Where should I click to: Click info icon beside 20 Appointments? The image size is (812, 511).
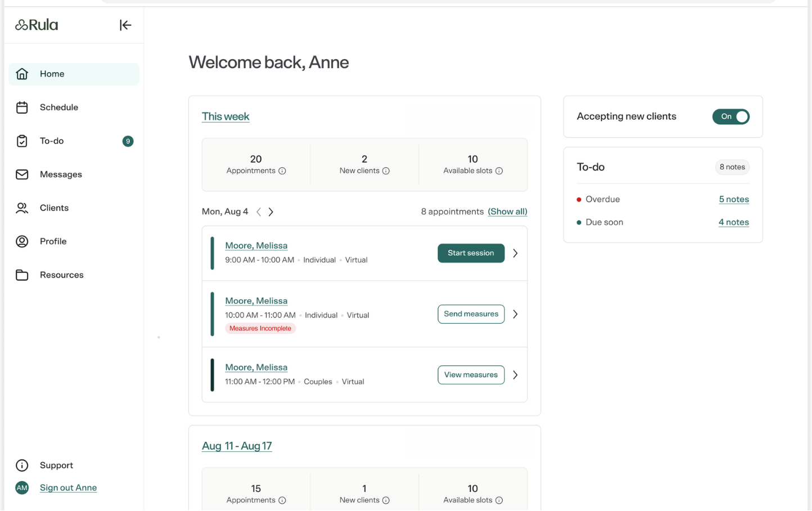point(282,171)
